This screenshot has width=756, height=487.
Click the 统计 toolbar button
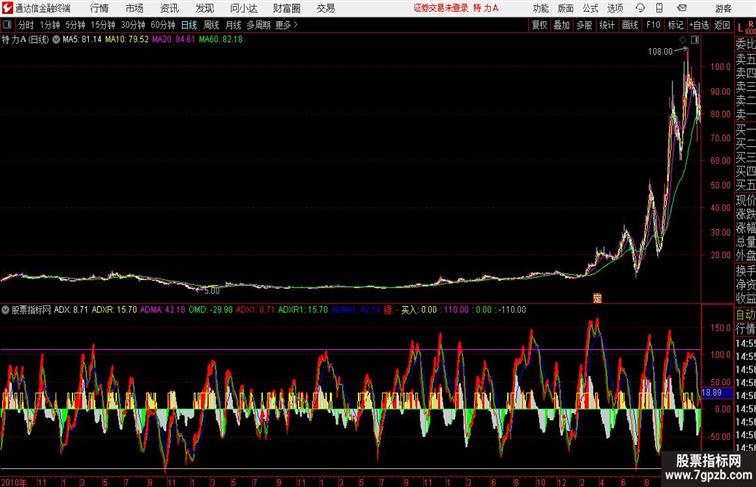(607, 25)
